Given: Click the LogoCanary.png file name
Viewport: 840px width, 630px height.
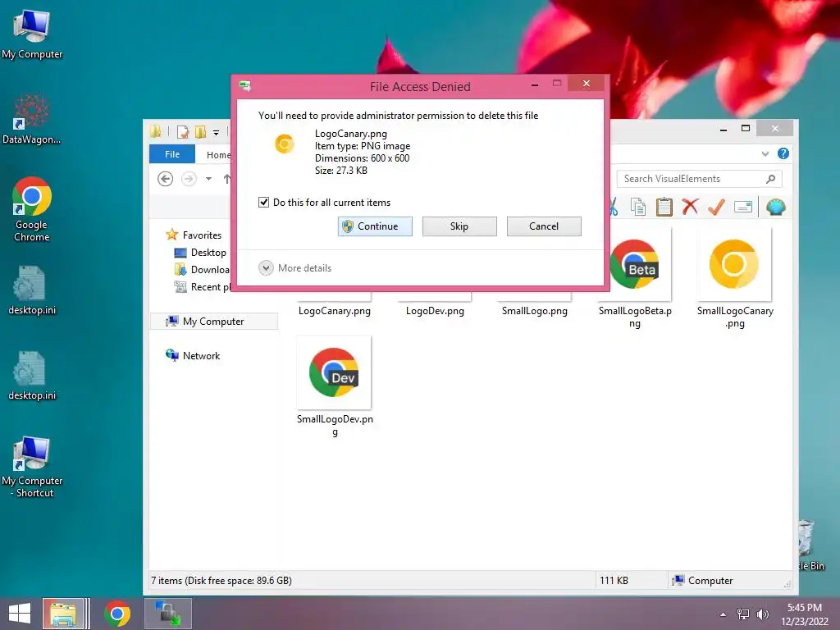Looking at the screenshot, I should tap(335, 311).
